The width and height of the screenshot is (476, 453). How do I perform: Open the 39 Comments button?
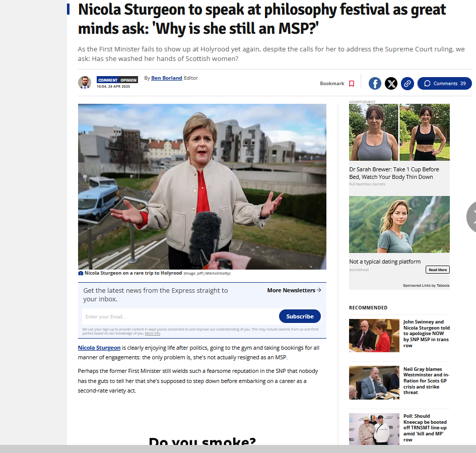pos(444,84)
